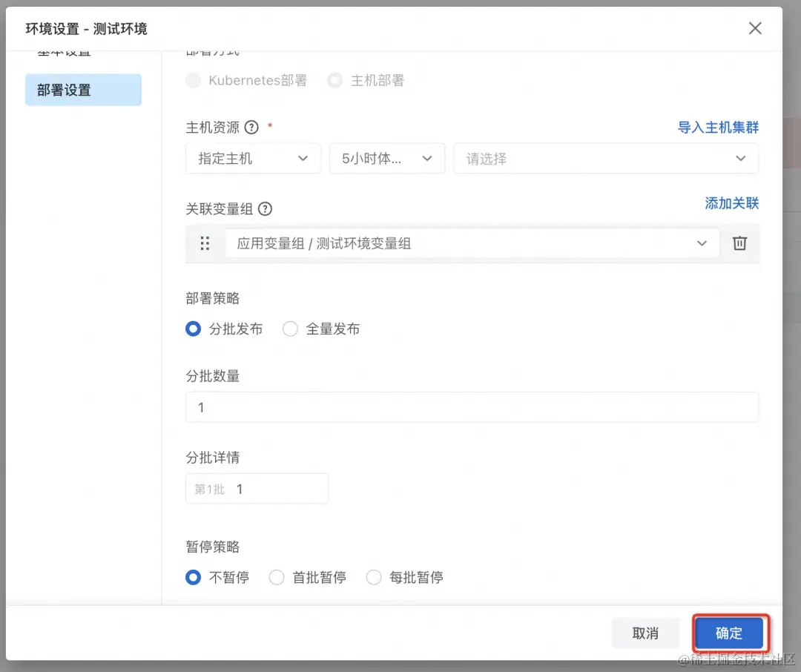
Task: Expand the 5小时体... duration dropdown
Action: (x=386, y=158)
